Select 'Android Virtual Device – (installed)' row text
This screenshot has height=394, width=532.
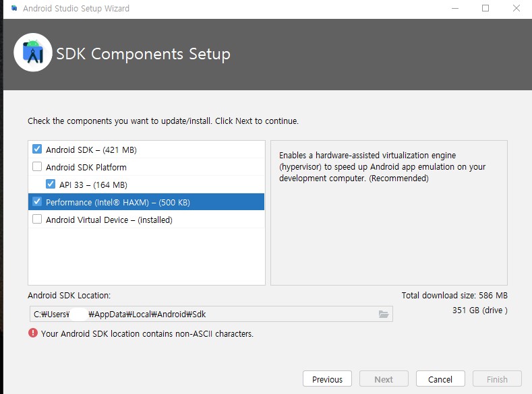coord(109,220)
